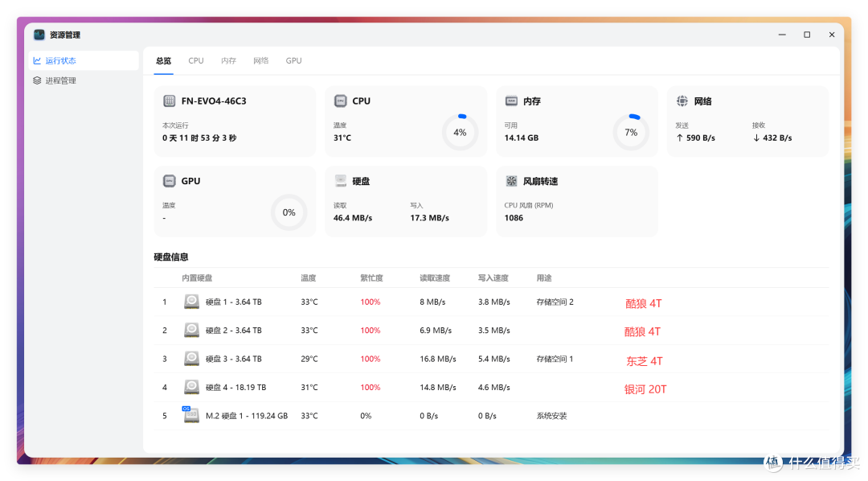
Task: Click the disk read 46.4 MB/s value
Action: coord(353,218)
